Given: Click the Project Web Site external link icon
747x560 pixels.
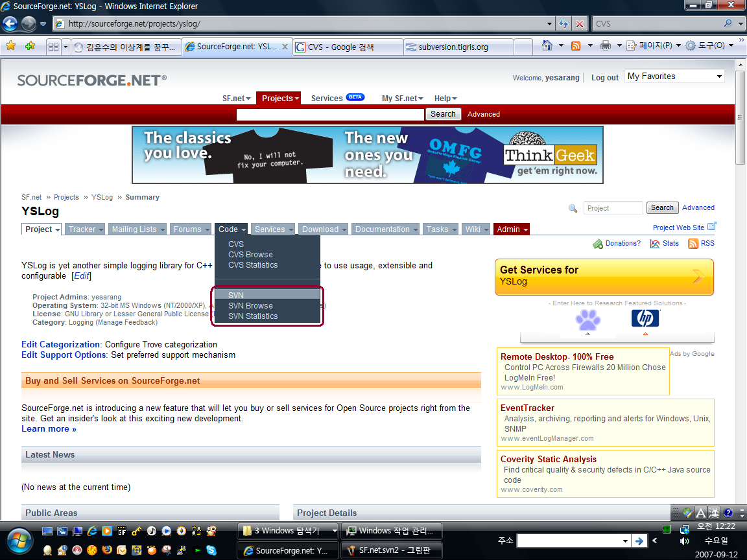Looking at the screenshot, I should click(712, 227).
